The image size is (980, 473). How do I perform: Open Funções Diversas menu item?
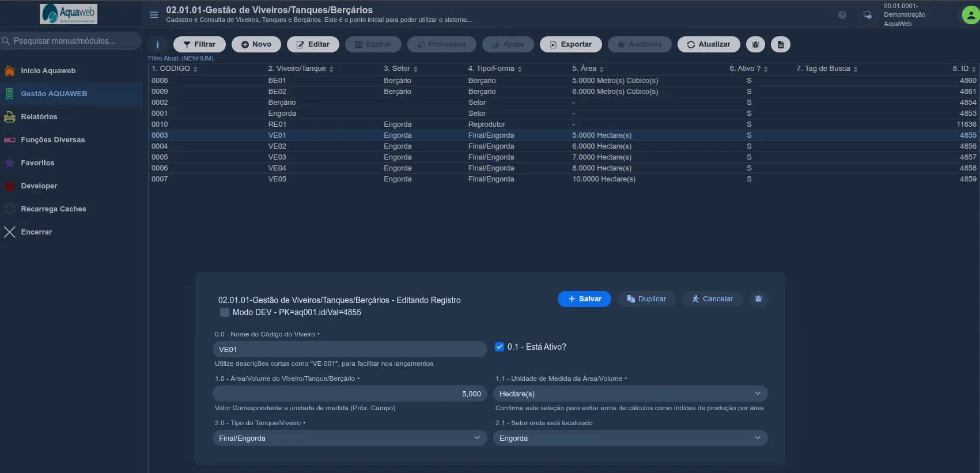tap(70, 140)
